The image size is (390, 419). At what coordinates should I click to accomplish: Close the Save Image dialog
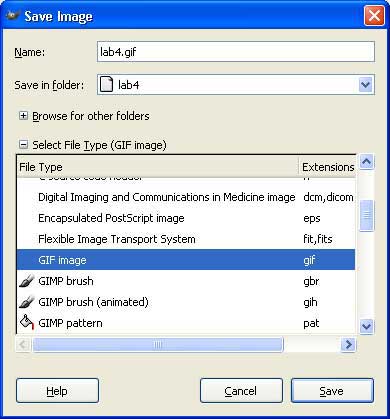[374, 16]
